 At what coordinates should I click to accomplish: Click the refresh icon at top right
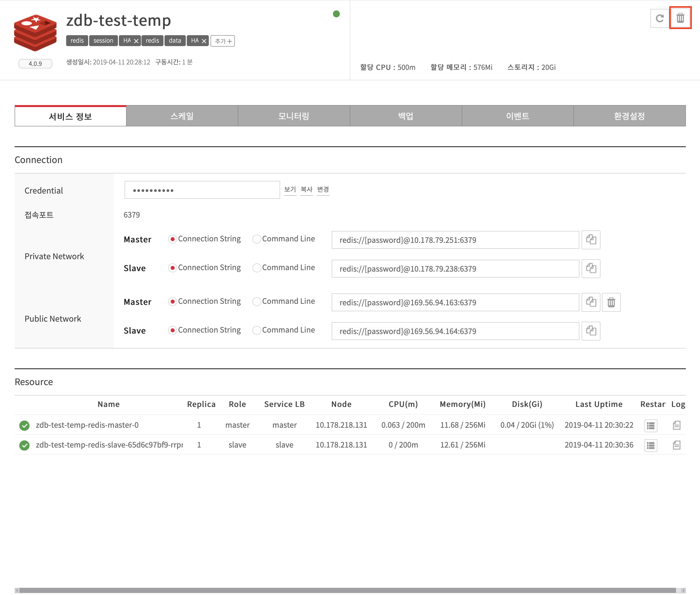[660, 18]
